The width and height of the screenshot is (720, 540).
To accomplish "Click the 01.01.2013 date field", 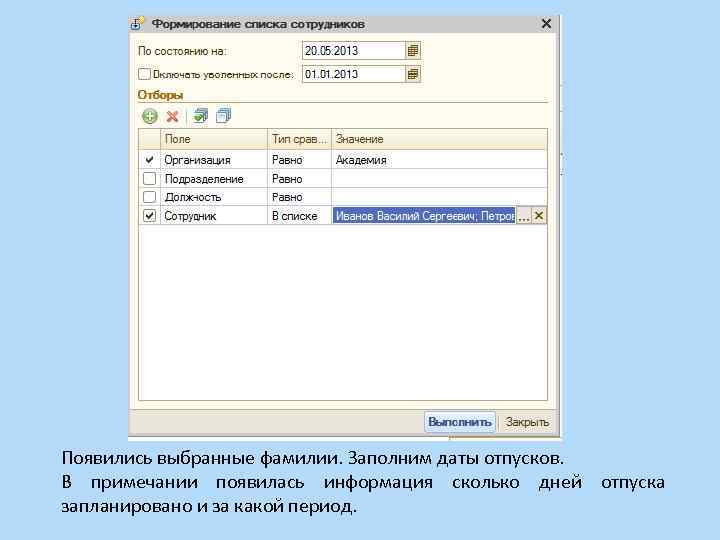I will coord(354,74).
